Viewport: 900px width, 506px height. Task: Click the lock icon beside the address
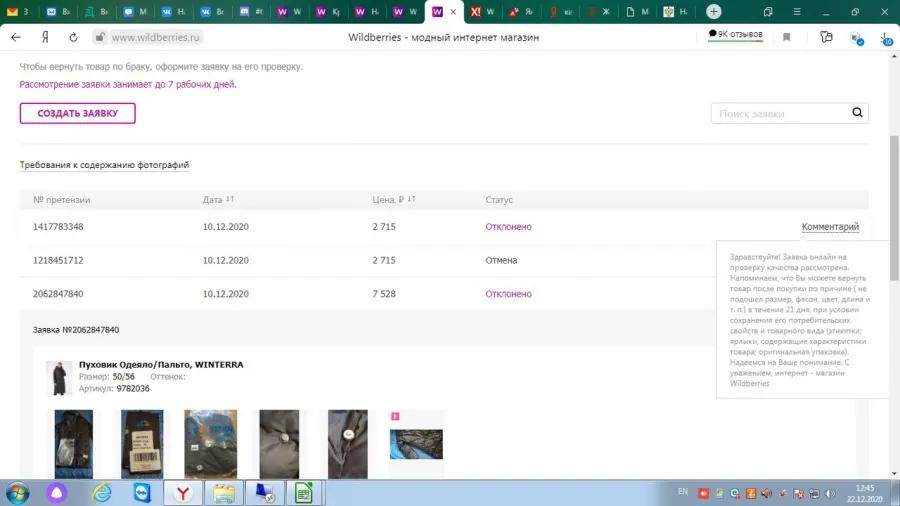coord(100,37)
